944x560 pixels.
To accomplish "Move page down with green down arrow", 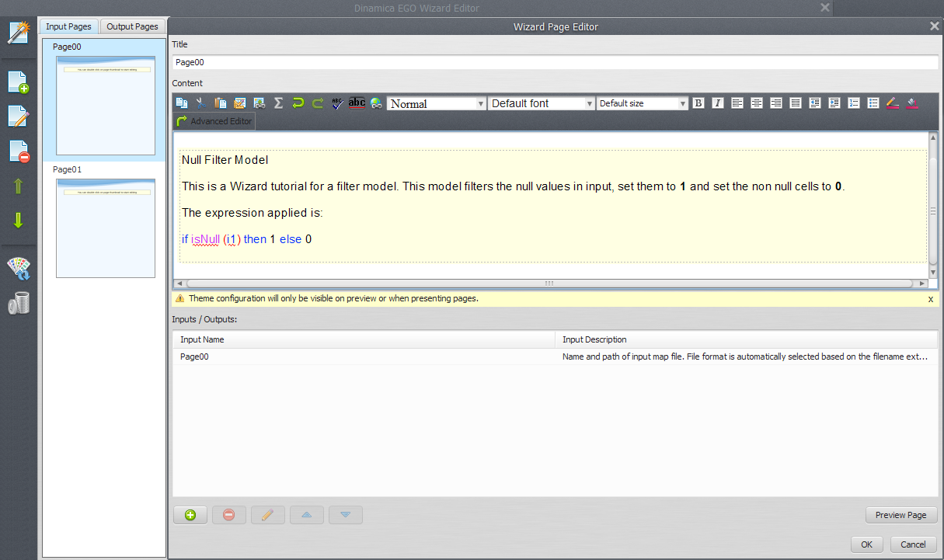I will pyautogui.click(x=18, y=221).
